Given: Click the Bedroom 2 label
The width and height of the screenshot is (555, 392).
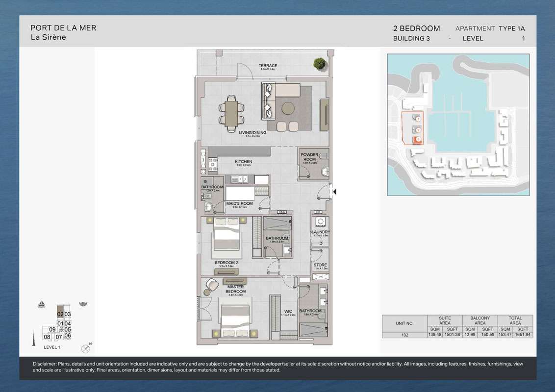Looking at the screenshot, I should click(x=226, y=263).
